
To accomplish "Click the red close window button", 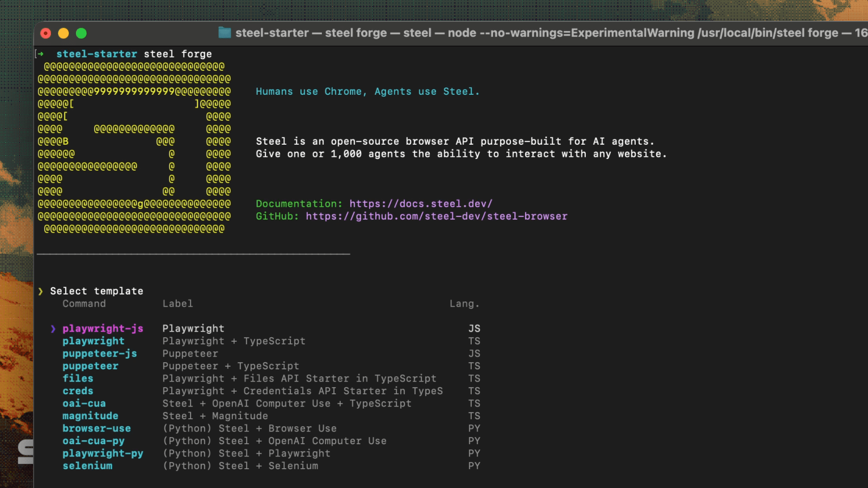I will (46, 34).
